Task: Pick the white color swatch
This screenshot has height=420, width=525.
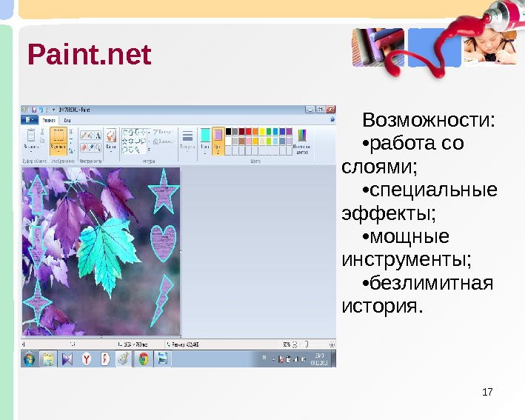Action: coord(228,141)
